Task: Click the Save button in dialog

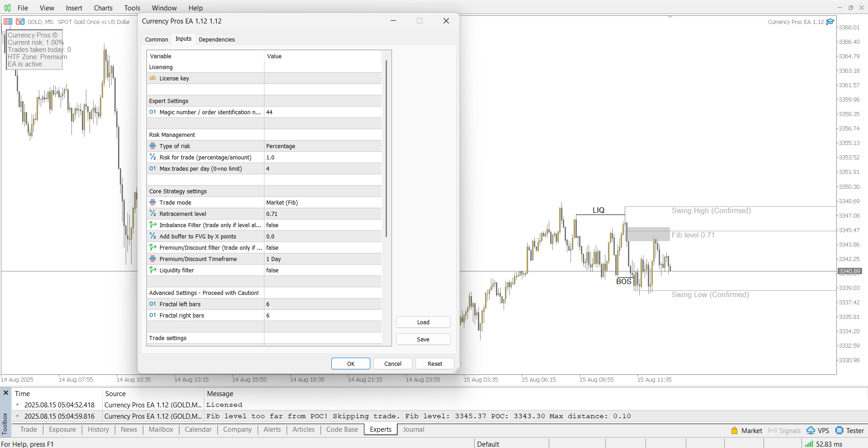Action: (423, 339)
